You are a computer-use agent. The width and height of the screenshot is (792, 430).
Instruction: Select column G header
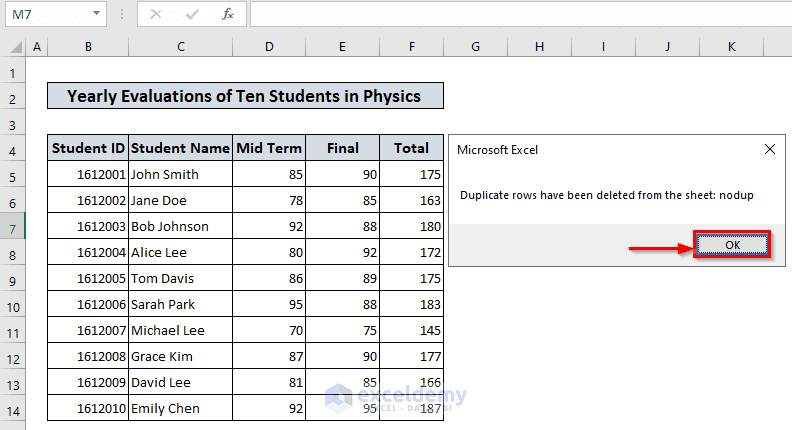click(x=475, y=47)
